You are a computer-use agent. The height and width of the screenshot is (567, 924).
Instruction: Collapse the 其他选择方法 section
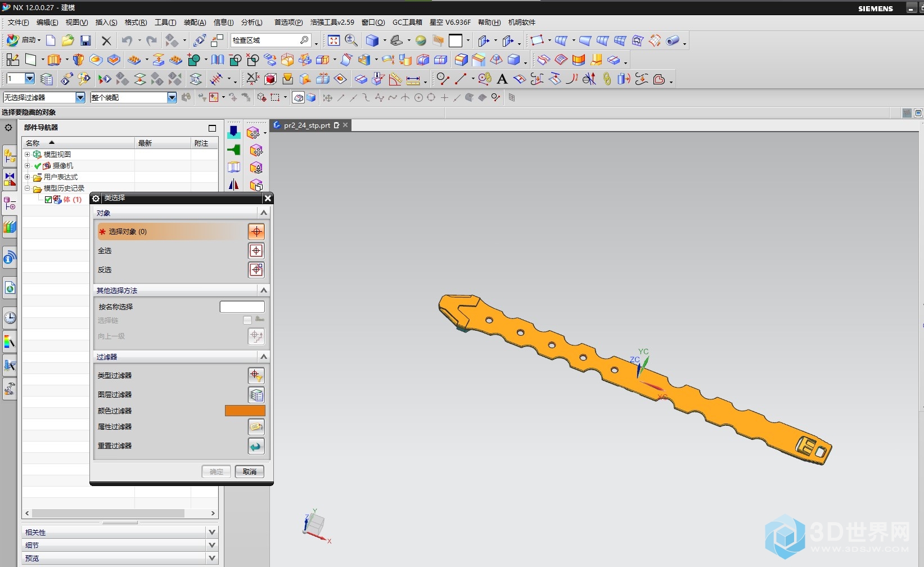coord(263,290)
